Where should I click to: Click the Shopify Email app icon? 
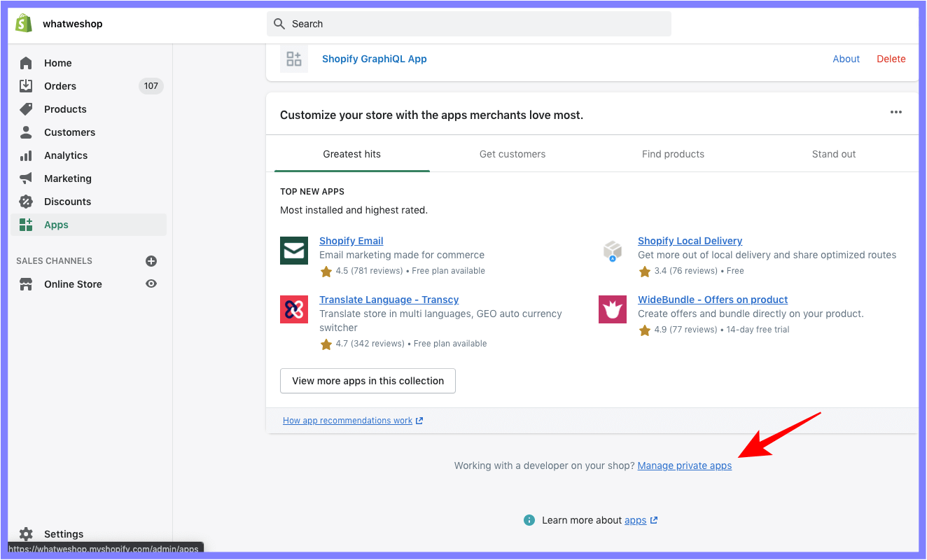pyautogui.click(x=294, y=251)
